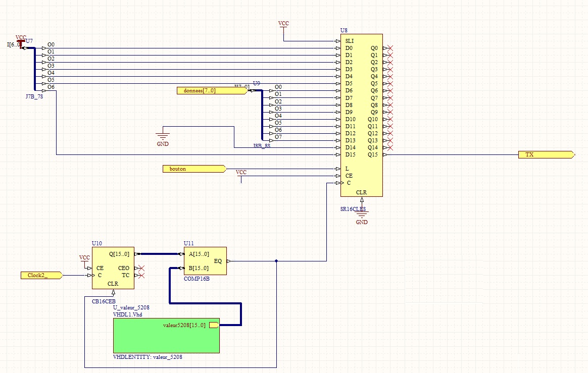This screenshot has height=373, width=588.
Task: Click the junction dot on EQ output wire
Action: pos(276,261)
